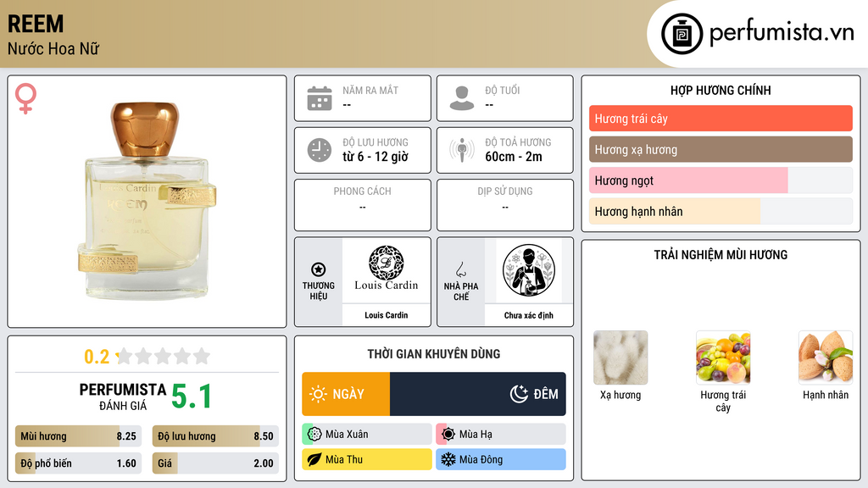The height and width of the screenshot is (488, 868).
Task: Select the Đêm nighttime segment
Action: (x=478, y=394)
